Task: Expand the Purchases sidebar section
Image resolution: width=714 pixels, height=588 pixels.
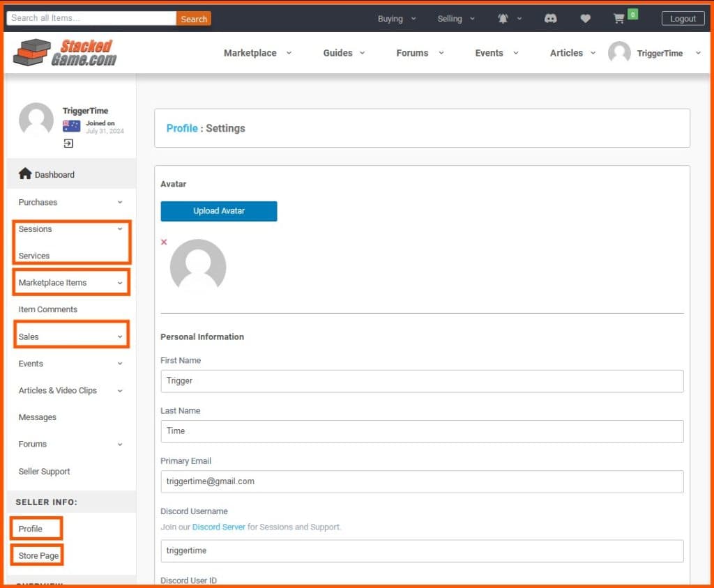Action: (x=70, y=202)
